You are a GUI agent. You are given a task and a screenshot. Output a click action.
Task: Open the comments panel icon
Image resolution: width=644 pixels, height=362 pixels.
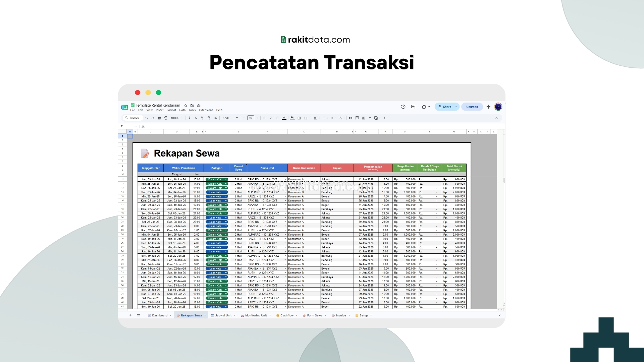pyautogui.click(x=413, y=107)
